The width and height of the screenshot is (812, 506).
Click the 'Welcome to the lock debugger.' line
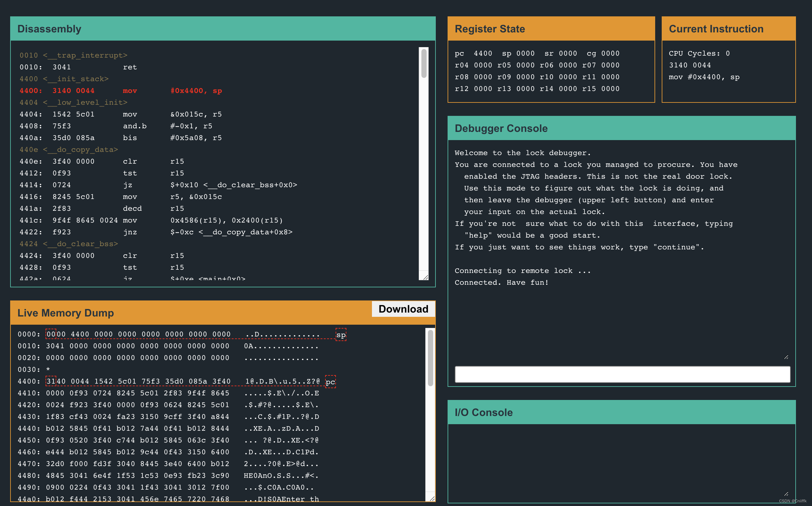pos(523,153)
